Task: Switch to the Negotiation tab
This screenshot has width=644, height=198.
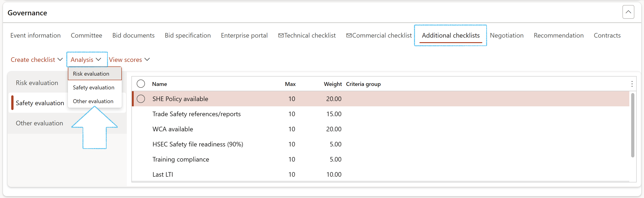Action: click(x=506, y=36)
